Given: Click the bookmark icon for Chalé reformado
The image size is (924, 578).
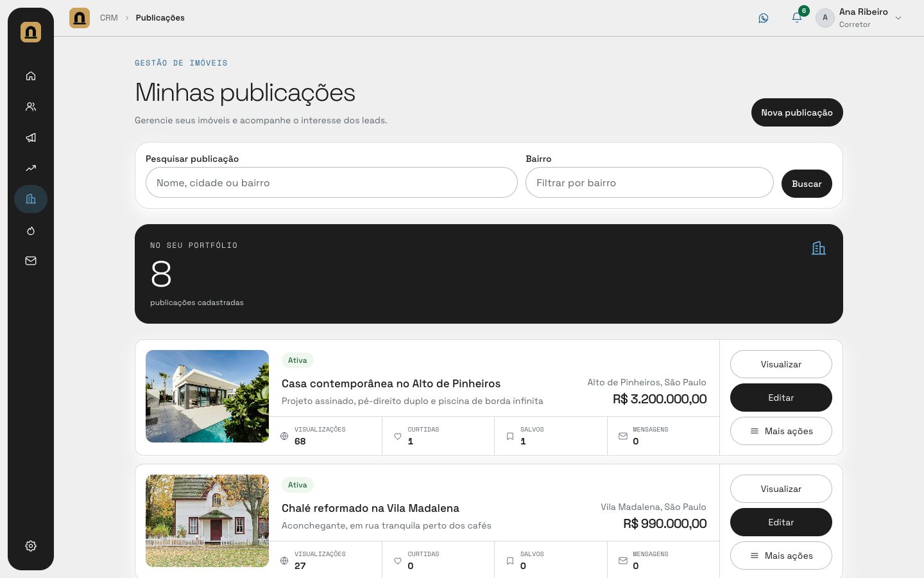Looking at the screenshot, I should [x=510, y=561].
